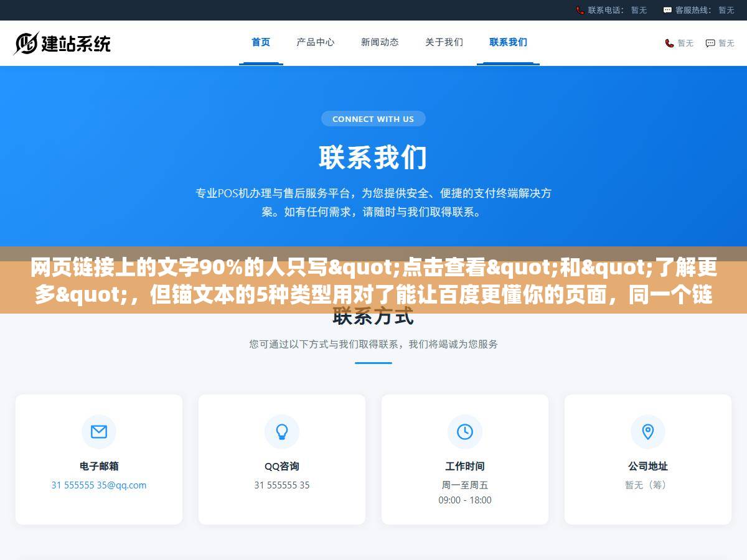747x560 pixels.
Task: Click the envelope icon on the 电子邮箱 card
Action: (99, 432)
